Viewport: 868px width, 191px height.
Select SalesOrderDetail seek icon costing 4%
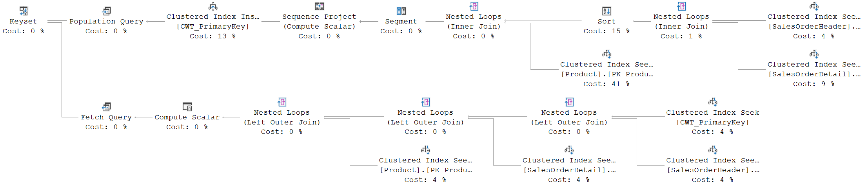(569, 150)
